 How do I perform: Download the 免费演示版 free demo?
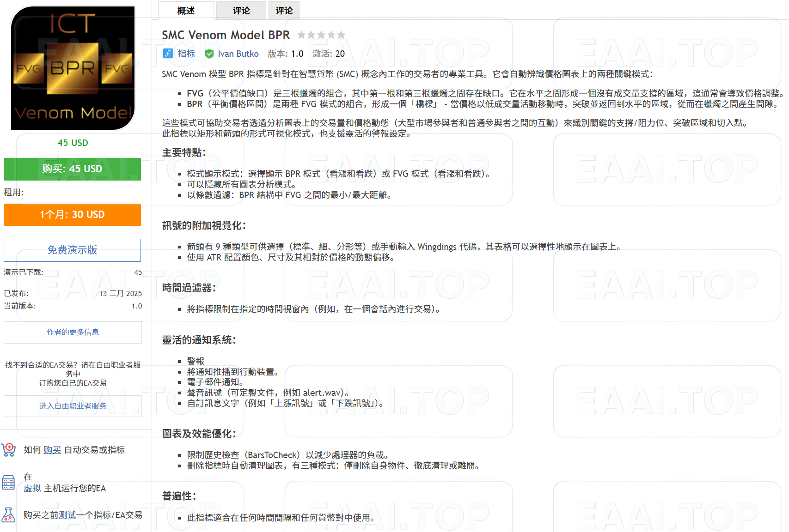tap(72, 250)
